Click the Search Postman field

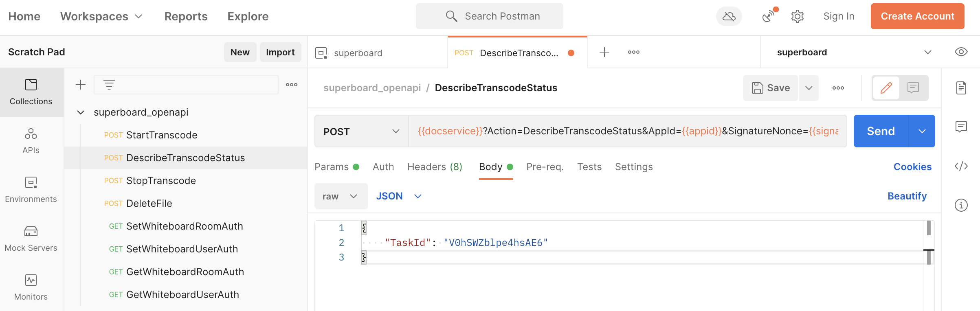click(x=489, y=16)
